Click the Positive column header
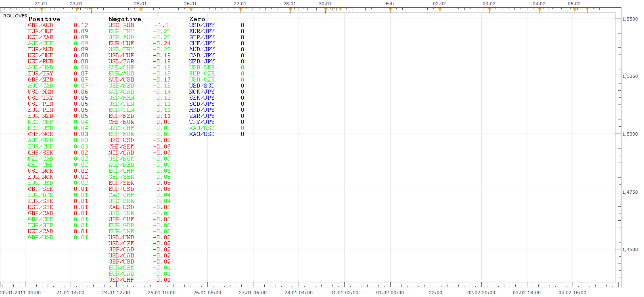Viewport: 644px width, 297px height. (44, 19)
